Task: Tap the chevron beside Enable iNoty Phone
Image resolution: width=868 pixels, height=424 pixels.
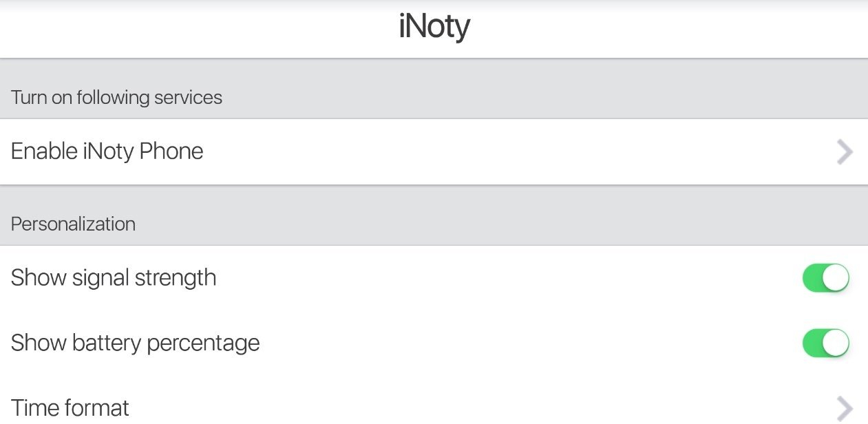Action: coord(845,152)
